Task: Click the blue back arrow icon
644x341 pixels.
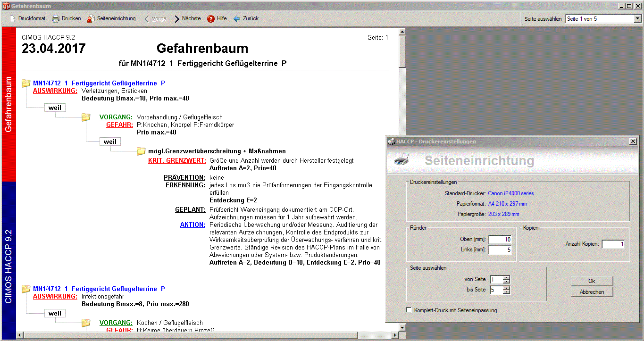Action: pos(237,19)
